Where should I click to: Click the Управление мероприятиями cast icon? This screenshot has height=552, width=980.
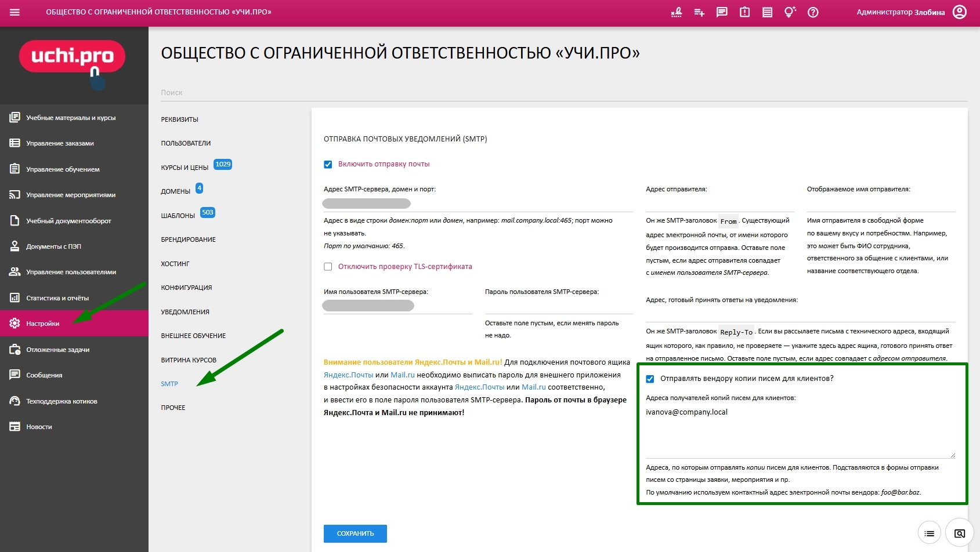tap(15, 195)
